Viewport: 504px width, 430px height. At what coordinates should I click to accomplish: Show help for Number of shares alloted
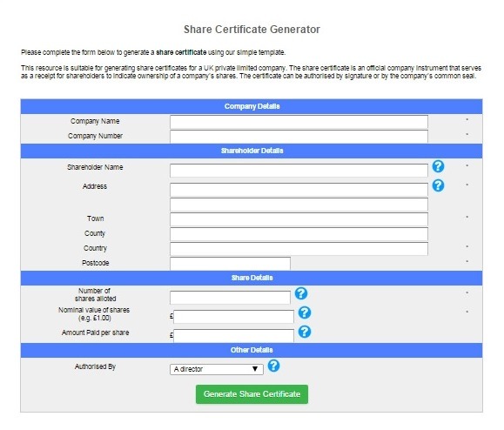(x=301, y=293)
